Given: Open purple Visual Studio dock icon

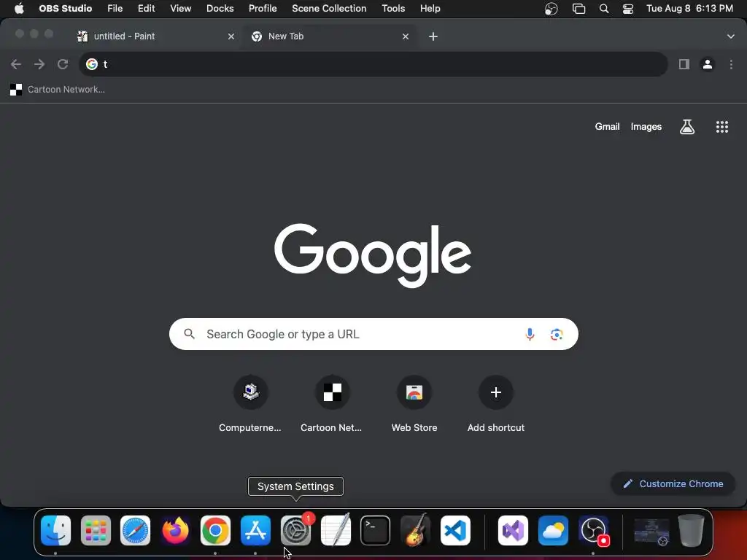Looking at the screenshot, I should [513, 530].
